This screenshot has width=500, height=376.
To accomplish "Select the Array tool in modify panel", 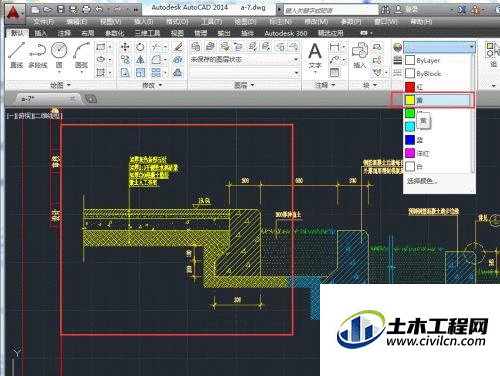I will pyautogui.click(x=156, y=72).
